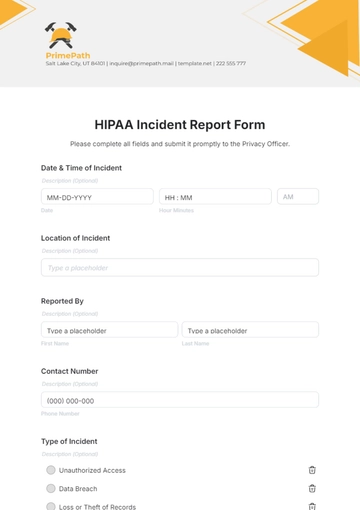Click the 'Last Name' sublabel

point(195,343)
